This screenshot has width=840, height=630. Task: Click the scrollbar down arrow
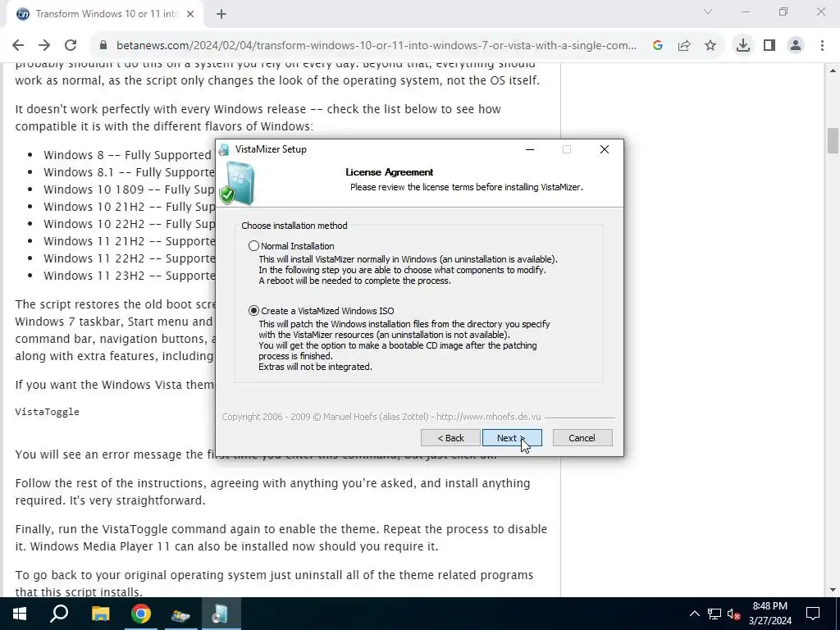tap(833, 591)
